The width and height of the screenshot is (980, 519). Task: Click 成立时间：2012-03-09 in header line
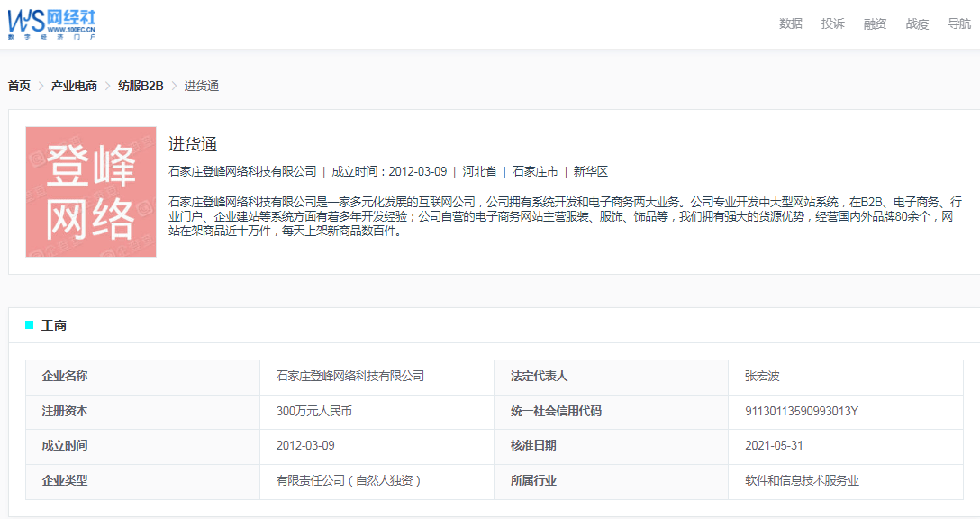click(x=389, y=171)
